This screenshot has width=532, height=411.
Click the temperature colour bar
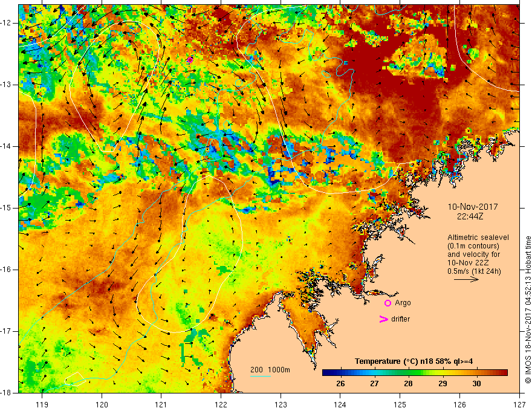(x=415, y=373)
